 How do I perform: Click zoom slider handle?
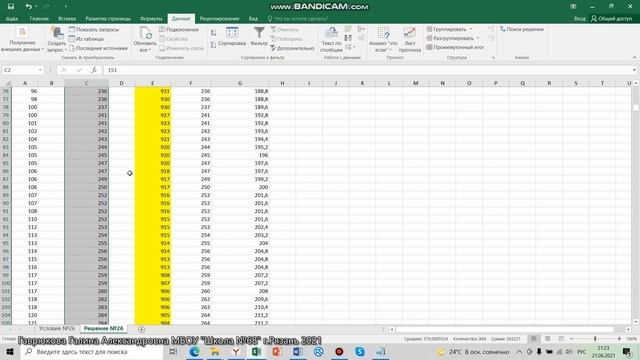[x=595, y=339]
